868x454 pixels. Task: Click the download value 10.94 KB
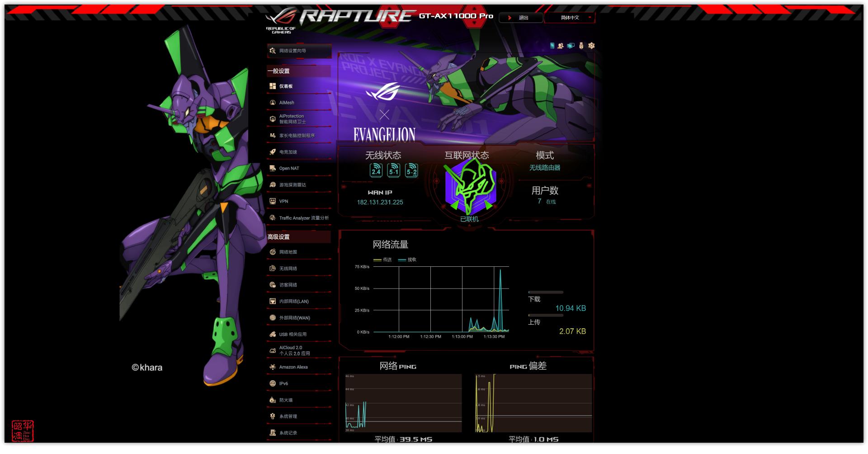[x=571, y=308]
